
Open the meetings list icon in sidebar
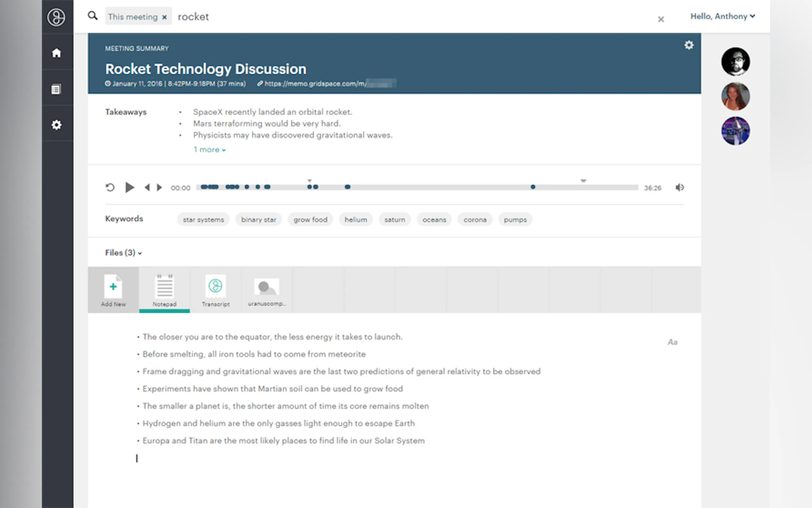pos(56,89)
